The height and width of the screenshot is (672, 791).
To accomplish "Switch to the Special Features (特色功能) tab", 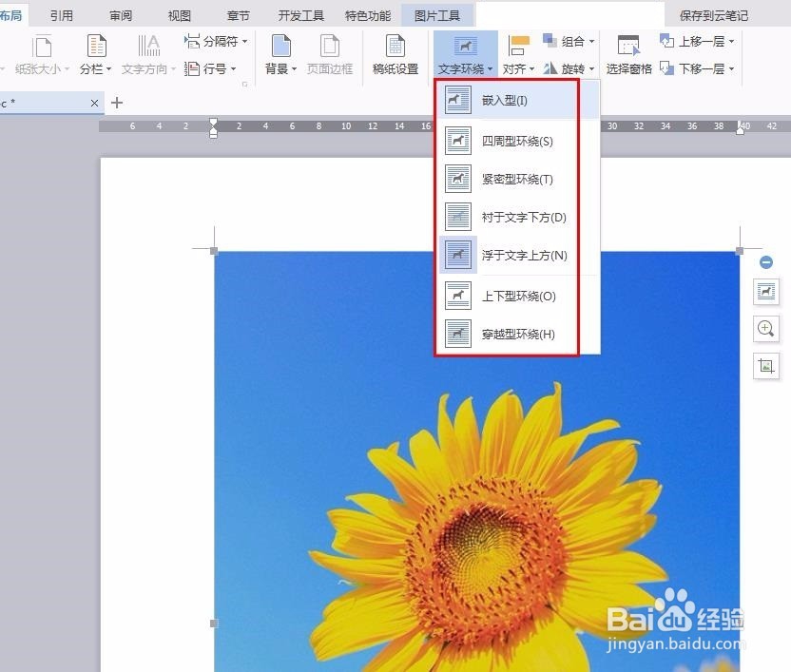I will tap(368, 15).
